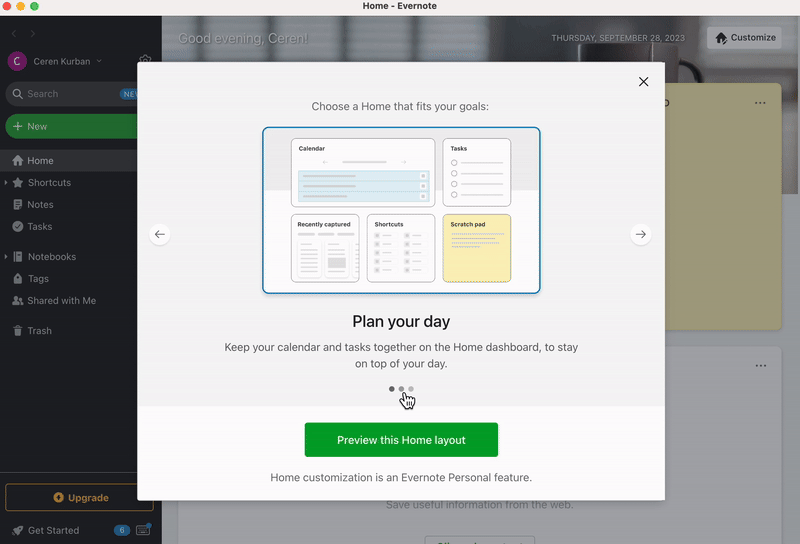Click the plus icon on New button
This screenshot has width=800, height=544.
(17, 126)
